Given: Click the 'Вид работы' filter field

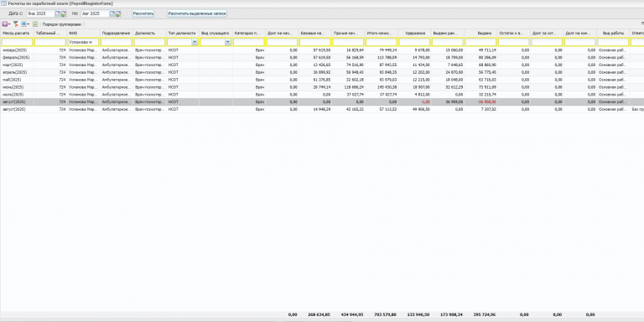Looking at the screenshot, I should coord(613,42).
